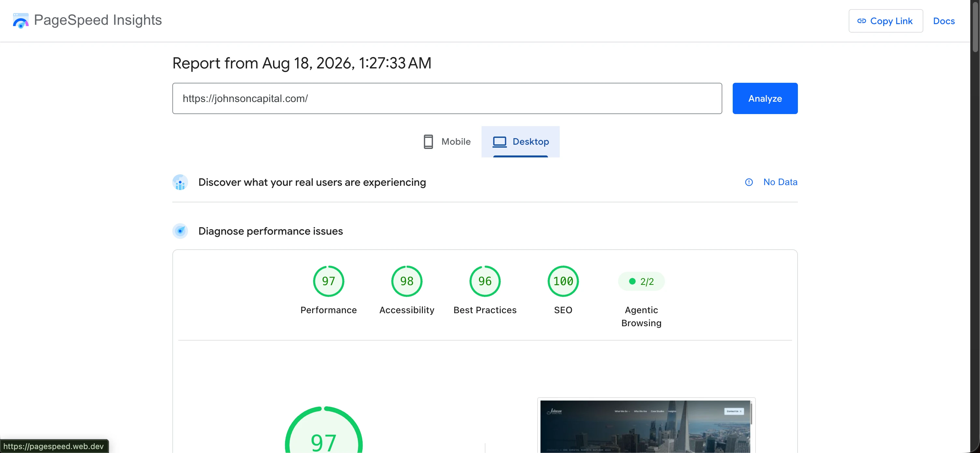This screenshot has width=980, height=453.
Task: Click the No Data link
Action: click(780, 182)
